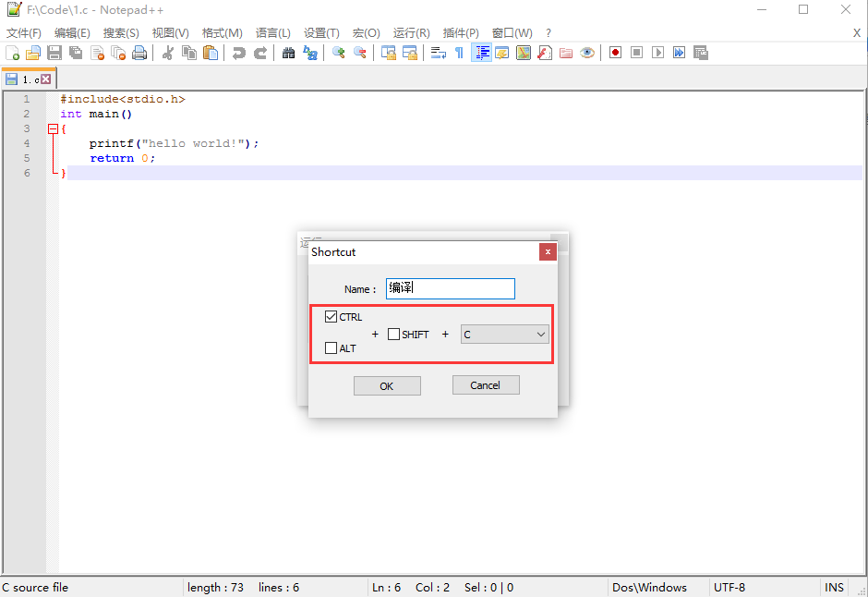Viewport: 868px width, 597px height.
Task: Click the OK button in Shortcut dialog
Action: tap(387, 385)
